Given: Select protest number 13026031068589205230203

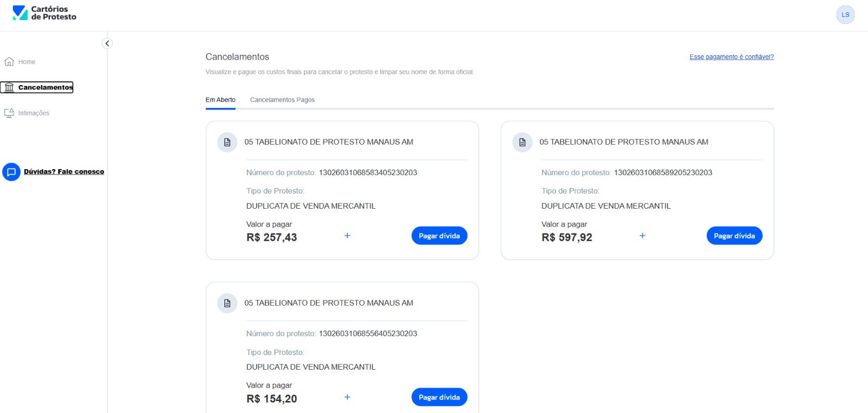Looking at the screenshot, I should click(663, 173).
